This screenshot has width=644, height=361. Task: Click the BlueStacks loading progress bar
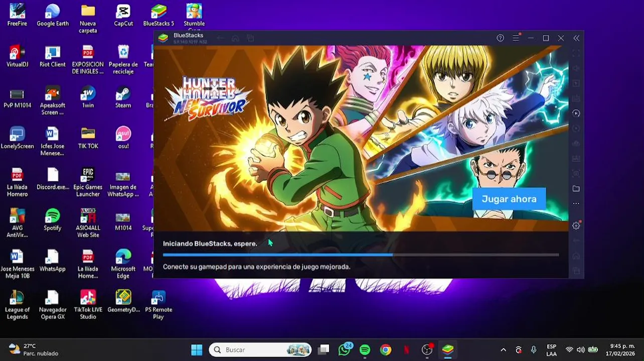(361, 255)
